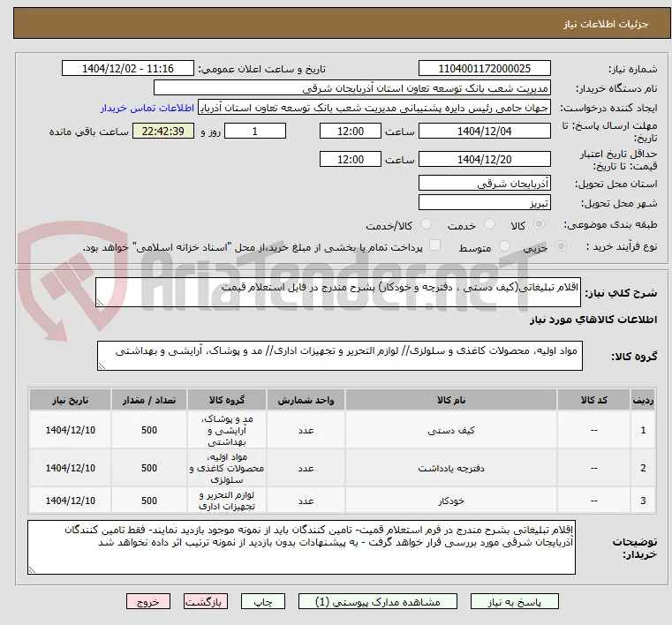Click the نام دستگاه خریدار field

click(351, 87)
